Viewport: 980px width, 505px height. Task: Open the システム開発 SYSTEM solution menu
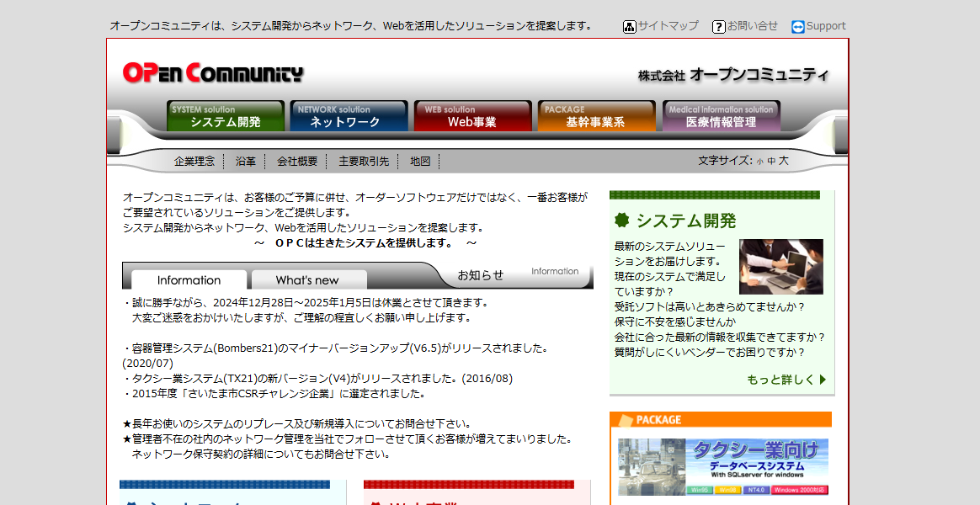coord(226,115)
